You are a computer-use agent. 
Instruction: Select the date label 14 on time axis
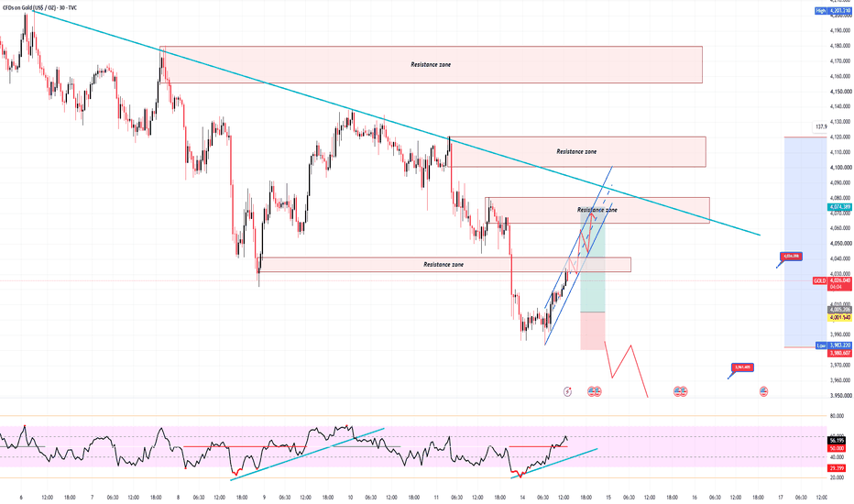pos(522,497)
